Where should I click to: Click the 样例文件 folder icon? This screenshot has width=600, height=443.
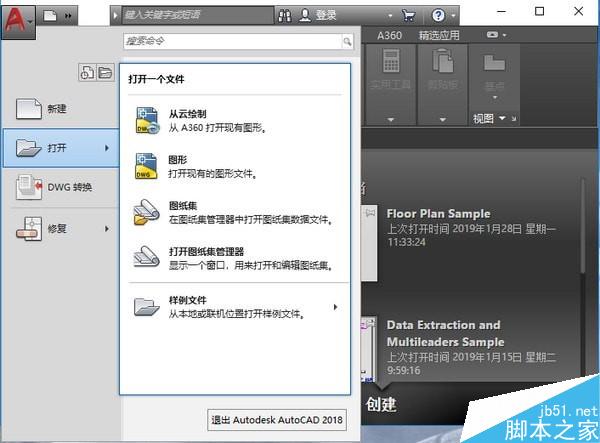(147, 307)
